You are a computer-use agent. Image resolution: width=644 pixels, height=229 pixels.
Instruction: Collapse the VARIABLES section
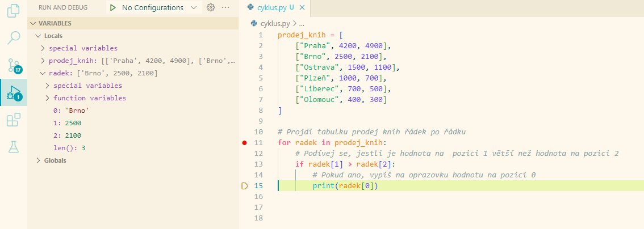pyautogui.click(x=55, y=23)
